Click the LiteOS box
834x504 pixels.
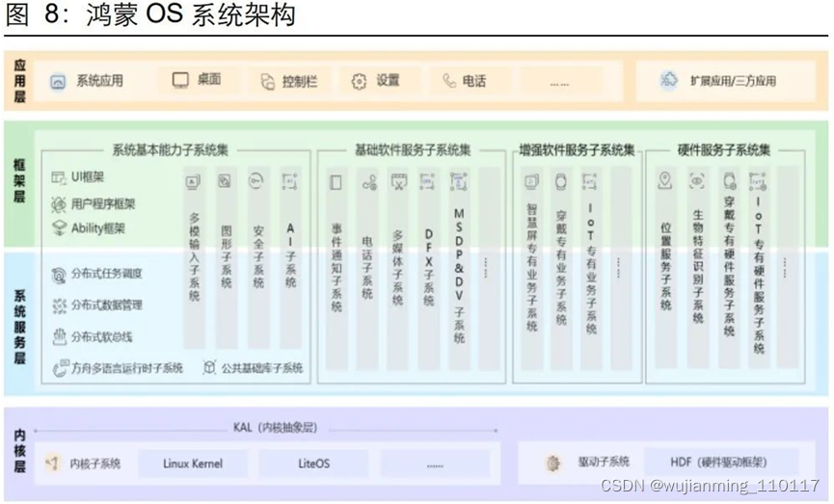pos(313,464)
